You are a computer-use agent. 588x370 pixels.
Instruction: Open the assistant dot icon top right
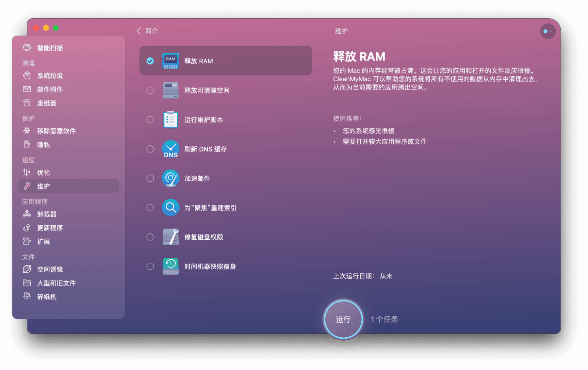[x=547, y=31]
